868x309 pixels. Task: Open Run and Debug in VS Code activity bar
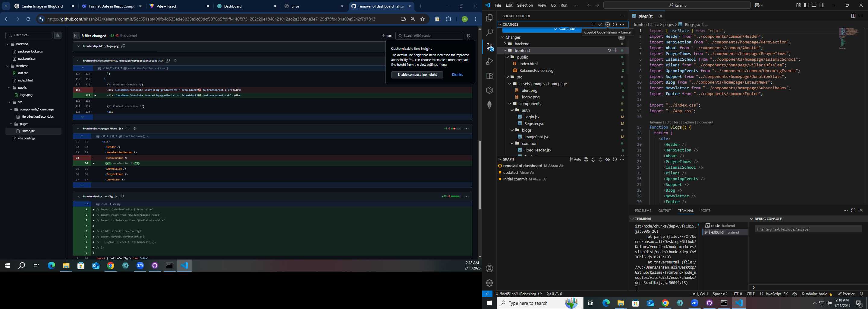(x=489, y=61)
